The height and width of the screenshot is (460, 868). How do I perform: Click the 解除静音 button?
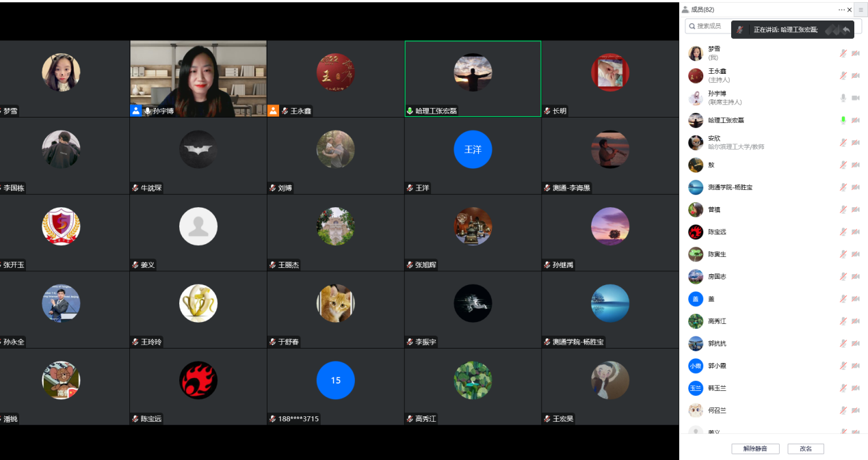click(x=755, y=449)
